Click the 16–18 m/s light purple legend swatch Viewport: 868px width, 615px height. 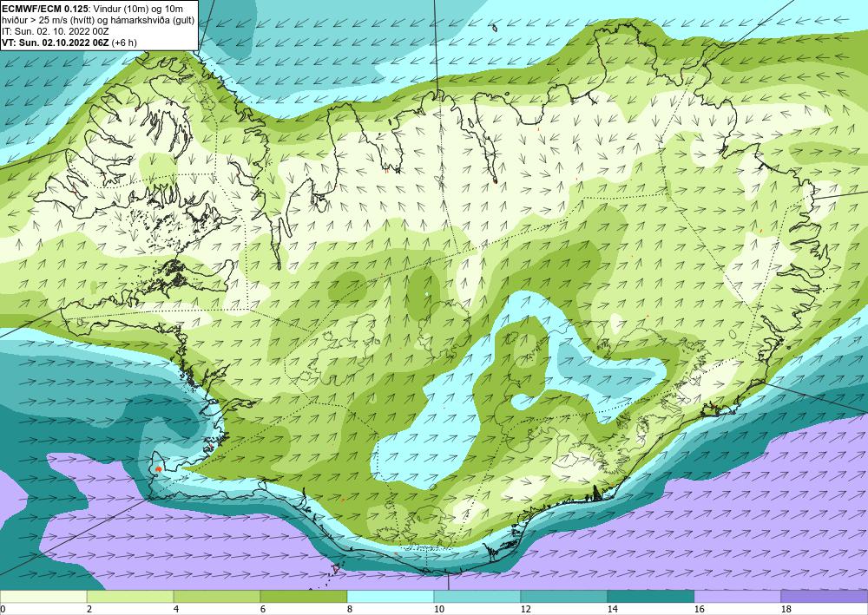(737, 597)
